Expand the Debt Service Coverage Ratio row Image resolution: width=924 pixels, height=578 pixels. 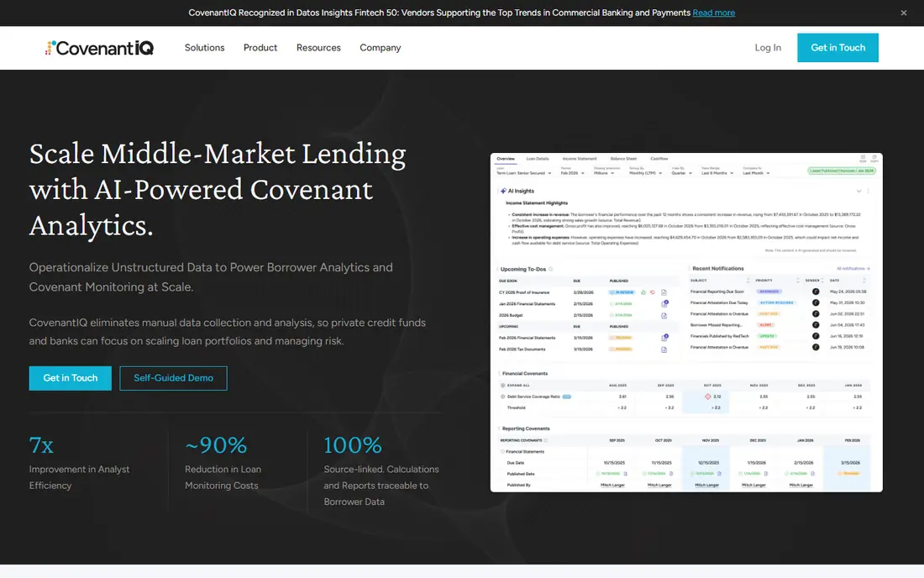[502, 397]
